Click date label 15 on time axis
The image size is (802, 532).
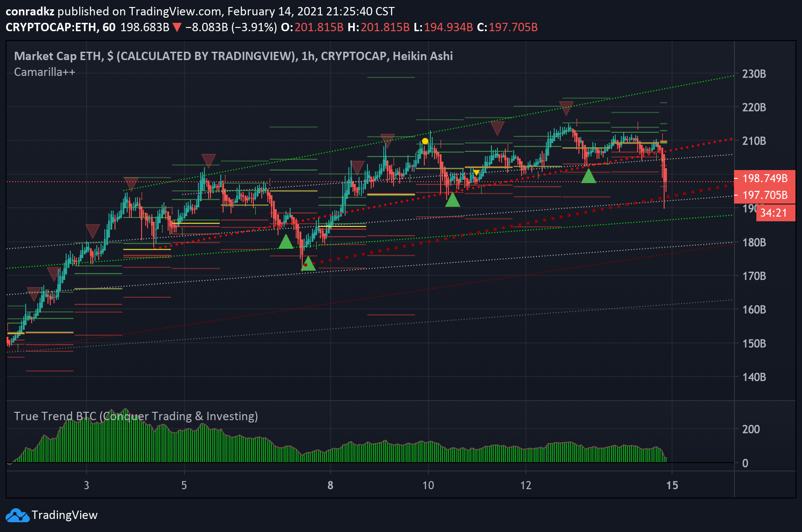(x=672, y=485)
